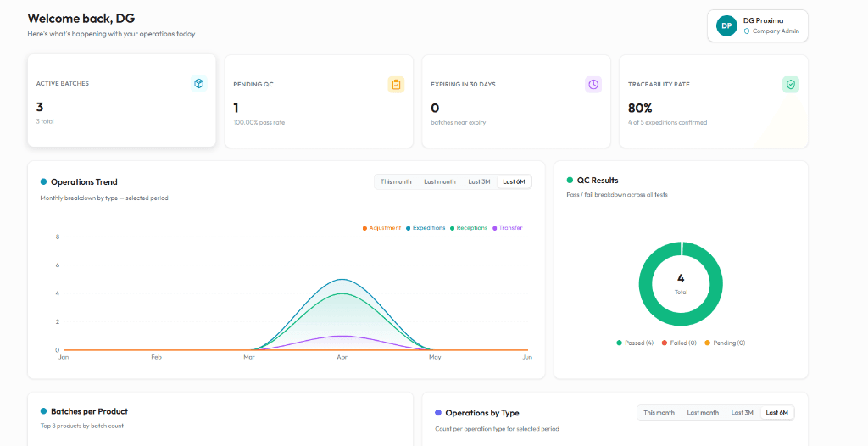The image size is (868, 446).
Task: Click the Active Batches box icon
Action: tap(198, 84)
